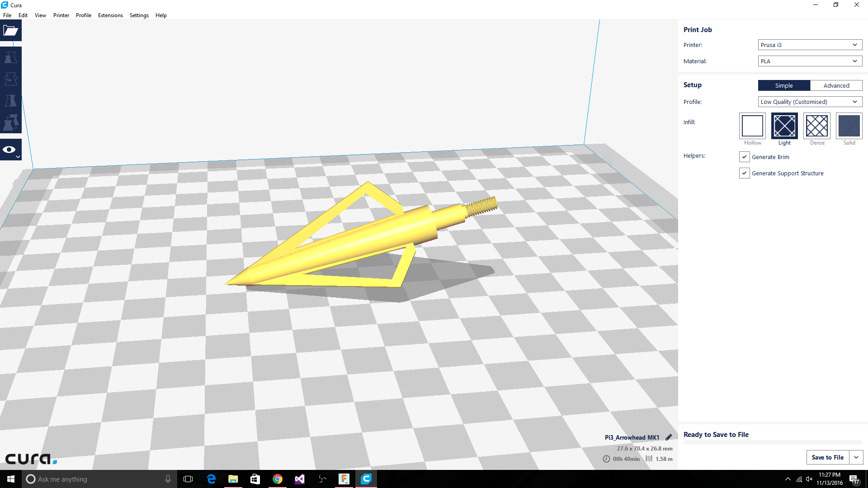The width and height of the screenshot is (868, 488).
Task: Click the Pi3_Arrowhead MK1 job name
Action: pos(632,437)
